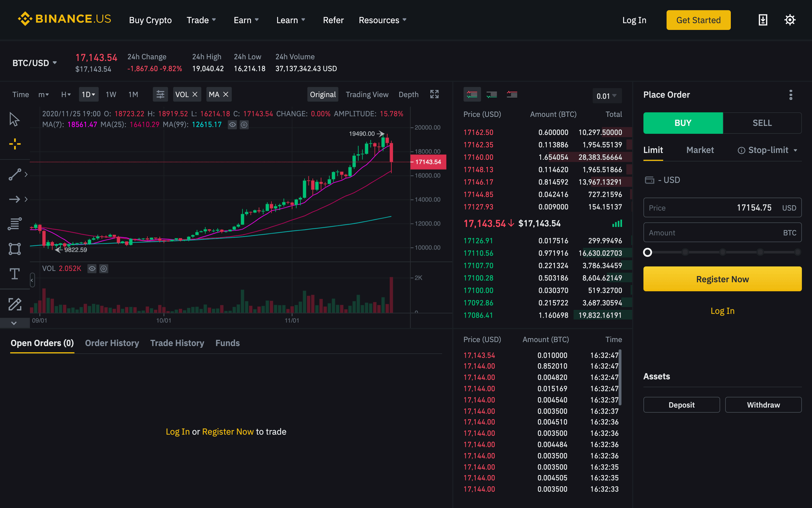
Task: Expand the Stop-limit order type dropdown
Action: coord(795,150)
